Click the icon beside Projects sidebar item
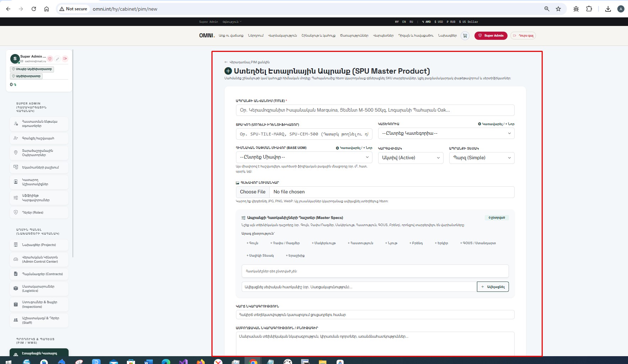This screenshot has height=364, width=628. tap(16, 245)
